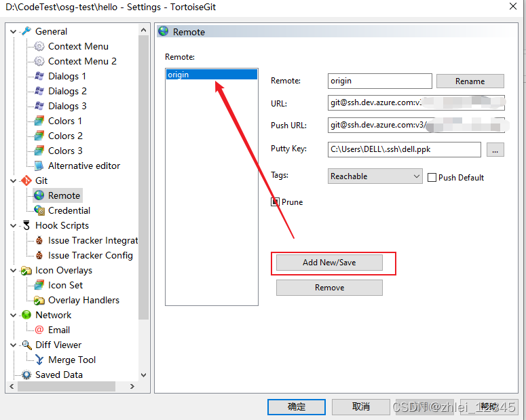Click the Icon Overlays folder icon
Image resolution: width=526 pixels, height=420 pixels.
click(26, 270)
